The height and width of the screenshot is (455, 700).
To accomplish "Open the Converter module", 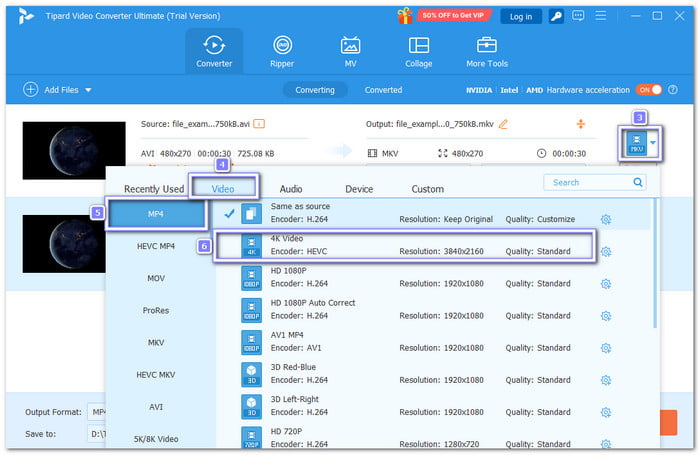I will (214, 51).
